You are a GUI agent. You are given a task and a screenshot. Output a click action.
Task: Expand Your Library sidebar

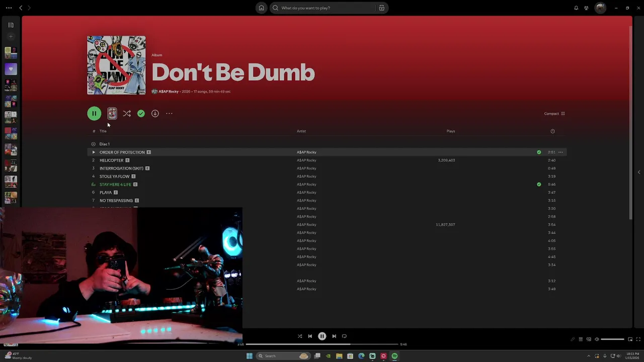pos(11,25)
